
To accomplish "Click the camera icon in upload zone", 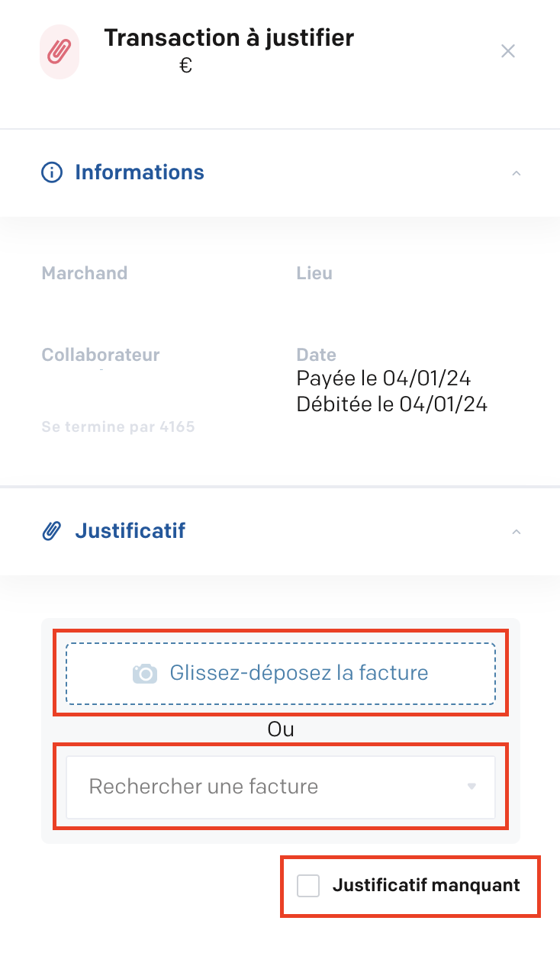I will pyautogui.click(x=145, y=674).
